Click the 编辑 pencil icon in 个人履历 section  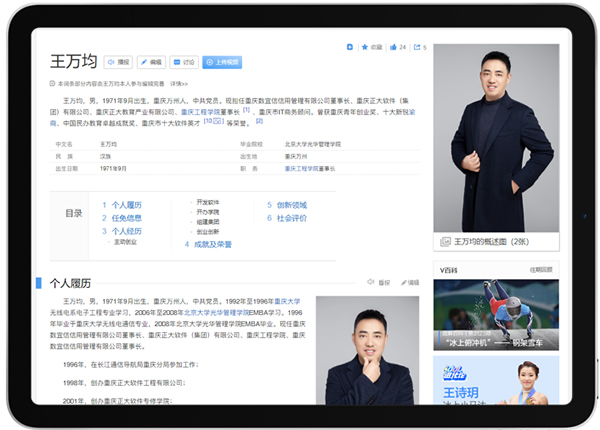coord(408,283)
